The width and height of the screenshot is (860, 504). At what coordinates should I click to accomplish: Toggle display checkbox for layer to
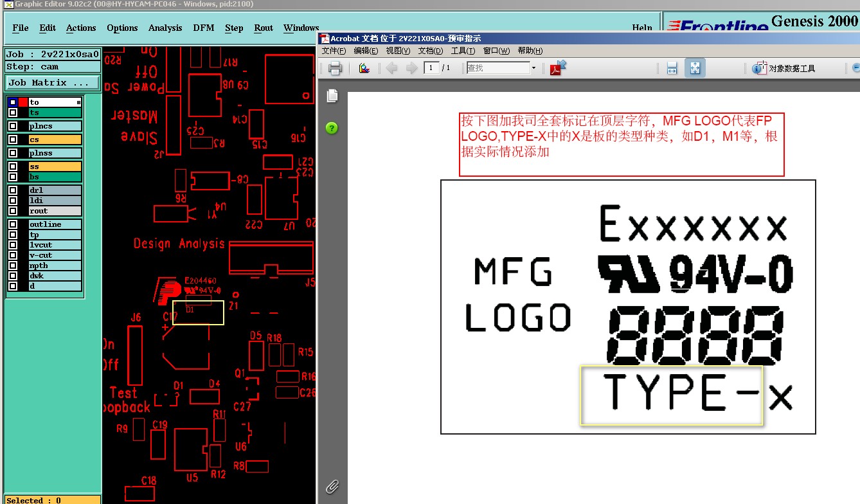13,102
